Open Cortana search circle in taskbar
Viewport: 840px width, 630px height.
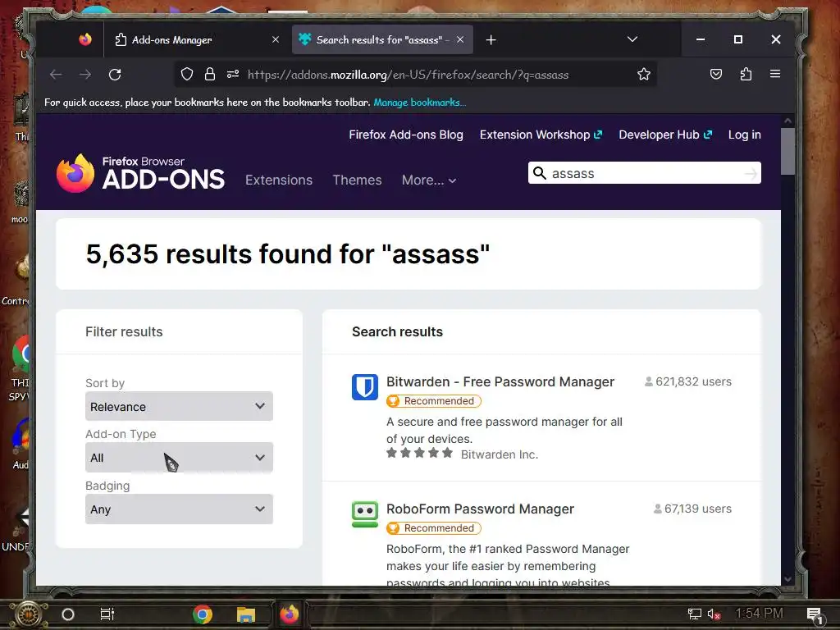point(68,614)
